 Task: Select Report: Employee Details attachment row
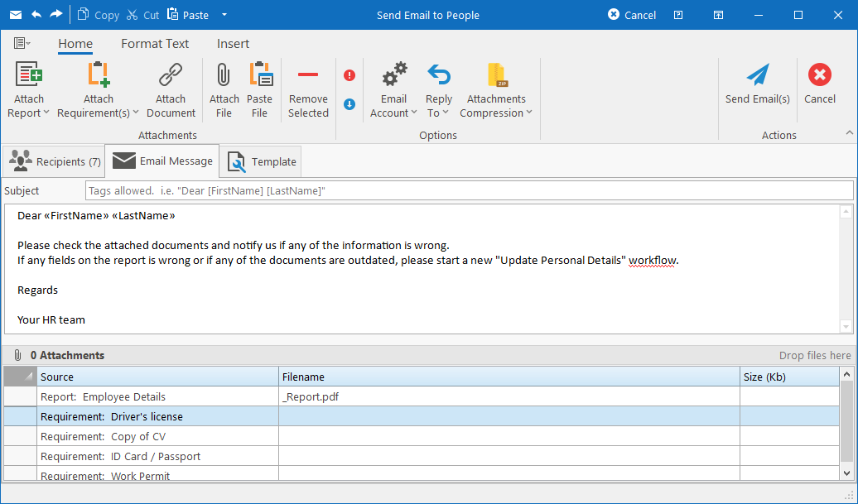point(422,396)
